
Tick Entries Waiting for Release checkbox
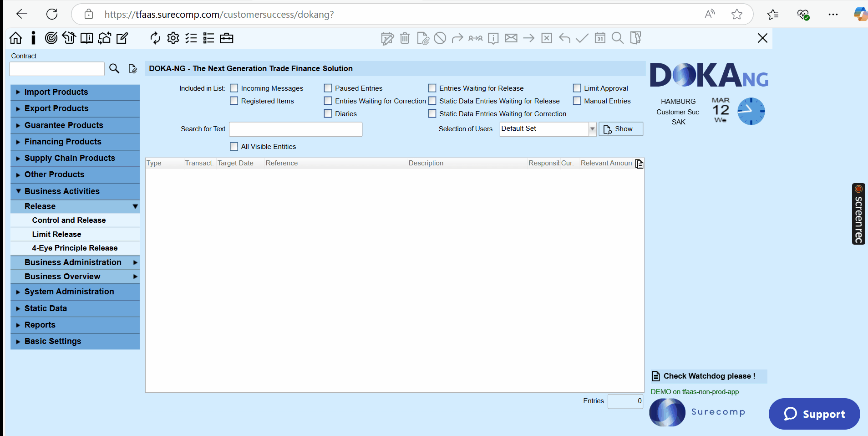click(x=432, y=88)
